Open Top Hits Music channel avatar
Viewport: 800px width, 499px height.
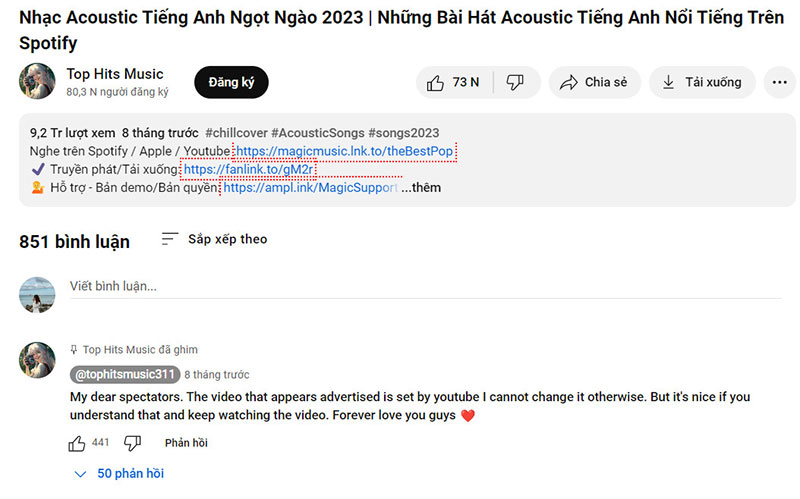[37, 82]
